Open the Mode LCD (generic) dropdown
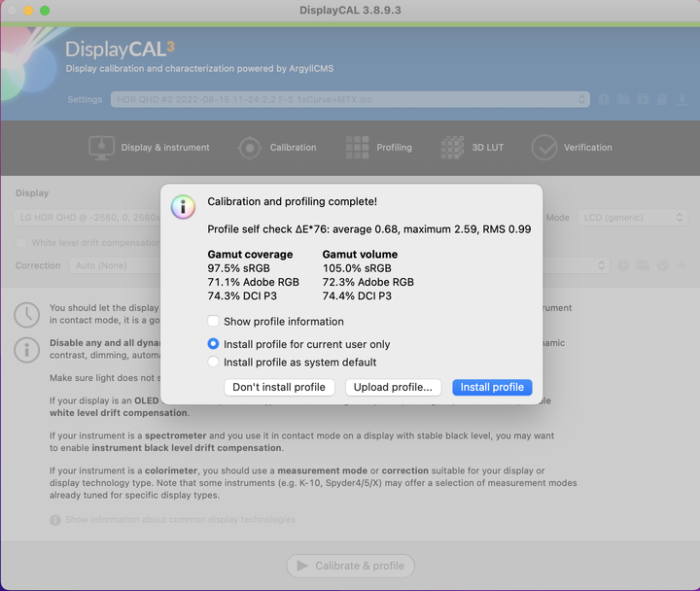Image resolution: width=700 pixels, height=591 pixels. 632,218
